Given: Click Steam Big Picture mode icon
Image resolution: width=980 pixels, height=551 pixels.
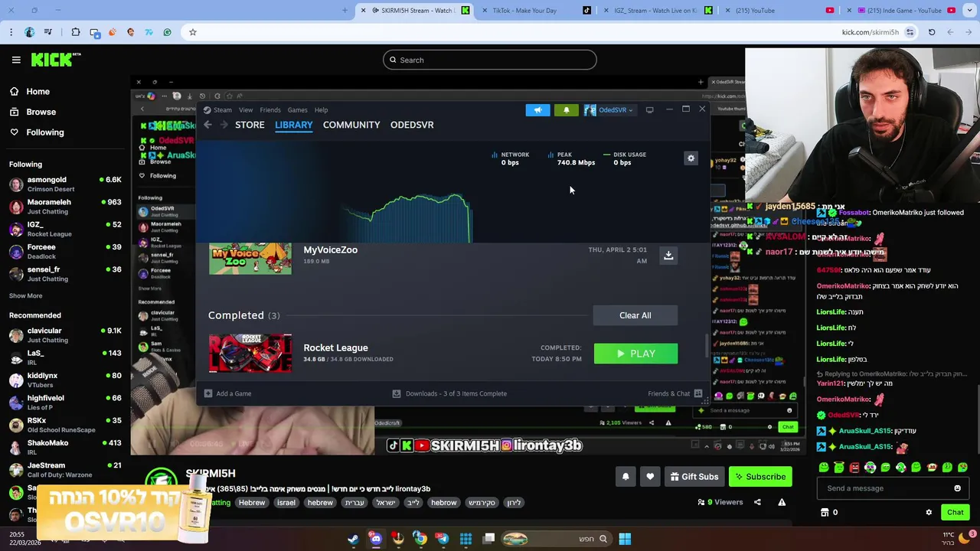Looking at the screenshot, I should [x=649, y=110].
